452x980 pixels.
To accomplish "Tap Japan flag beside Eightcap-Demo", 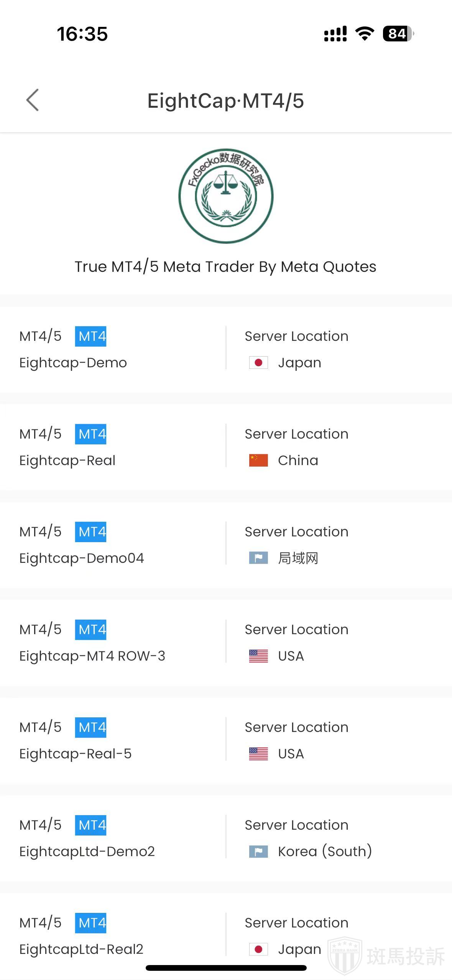I will pyautogui.click(x=258, y=363).
